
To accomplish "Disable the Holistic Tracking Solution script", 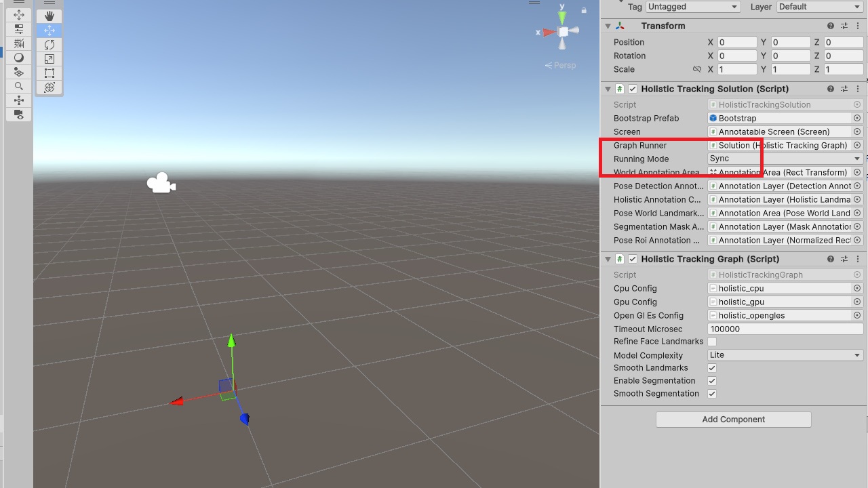I will [x=633, y=89].
